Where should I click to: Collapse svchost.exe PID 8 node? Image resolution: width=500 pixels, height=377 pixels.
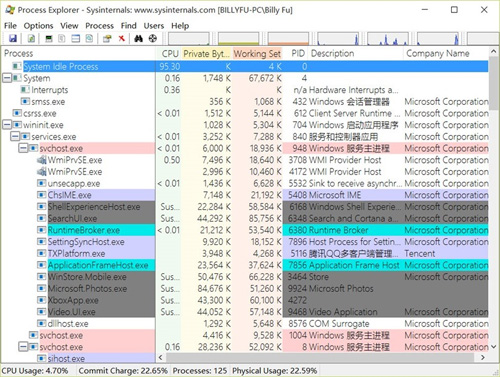23,347
